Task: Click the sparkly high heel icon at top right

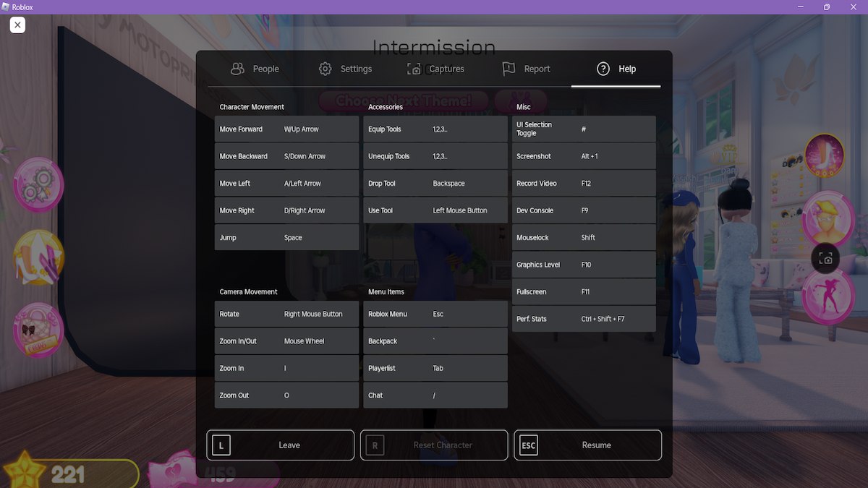Action: [x=823, y=154]
